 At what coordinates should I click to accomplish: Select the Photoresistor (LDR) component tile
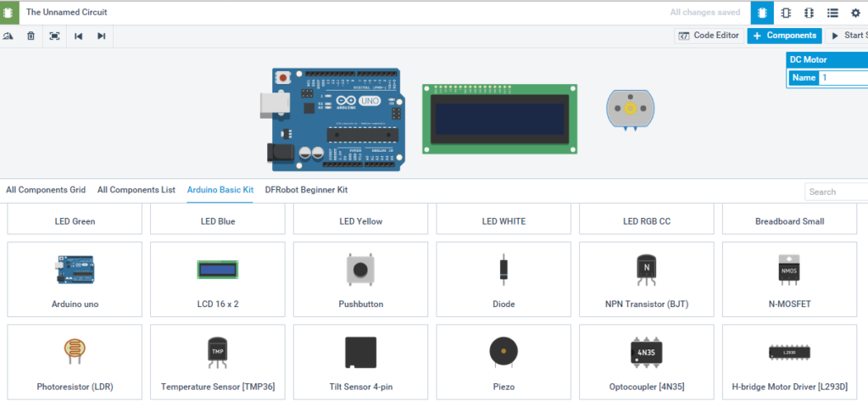[x=75, y=362]
